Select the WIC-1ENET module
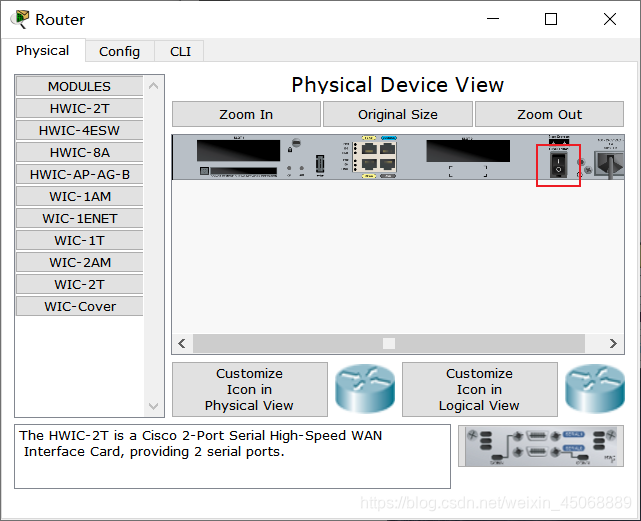 pyautogui.click(x=80, y=219)
